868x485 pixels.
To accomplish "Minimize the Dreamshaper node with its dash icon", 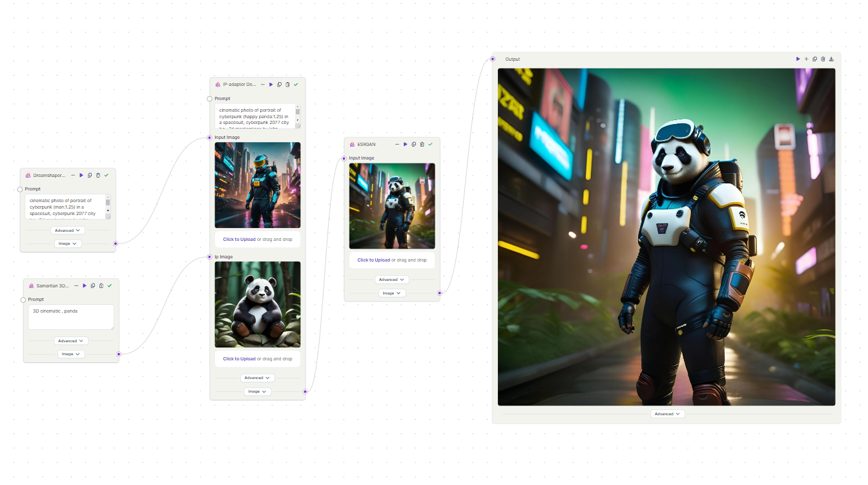I will pos(73,175).
